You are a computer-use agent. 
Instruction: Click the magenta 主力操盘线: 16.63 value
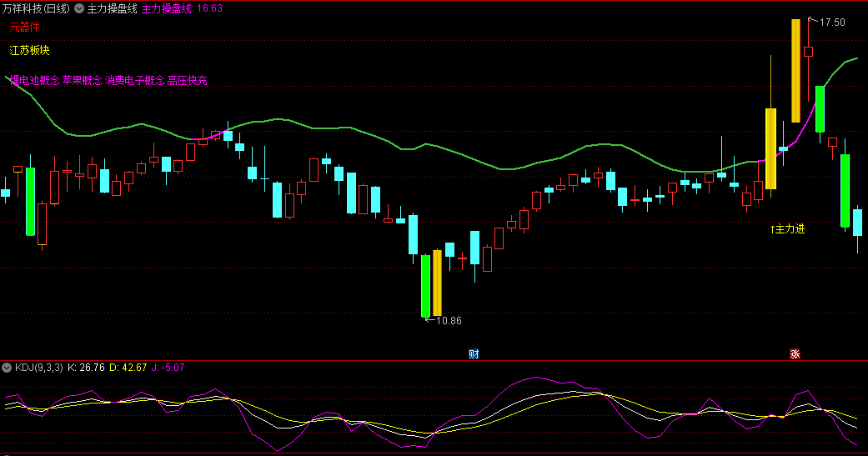[182, 9]
